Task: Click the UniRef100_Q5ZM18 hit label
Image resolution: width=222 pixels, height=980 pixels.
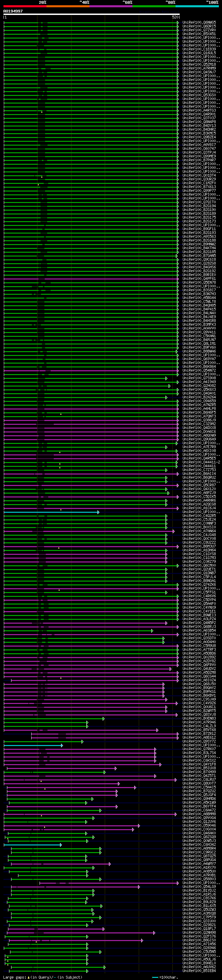Action: [199, 65]
